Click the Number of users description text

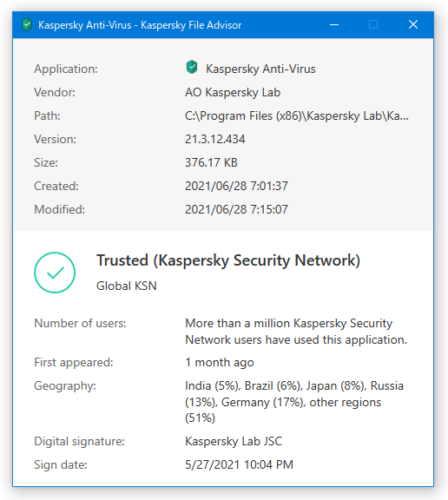click(x=296, y=332)
